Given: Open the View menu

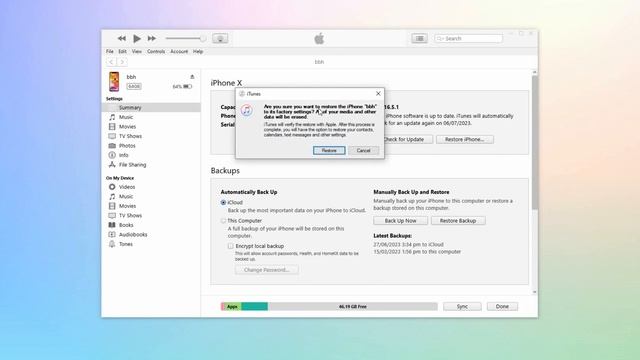Looking at the screenshot, I should coord(137,51).
